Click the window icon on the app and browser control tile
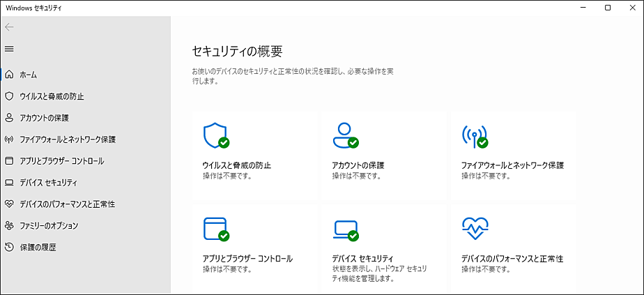This screenshot has height=295, width=644. (216, 229)
